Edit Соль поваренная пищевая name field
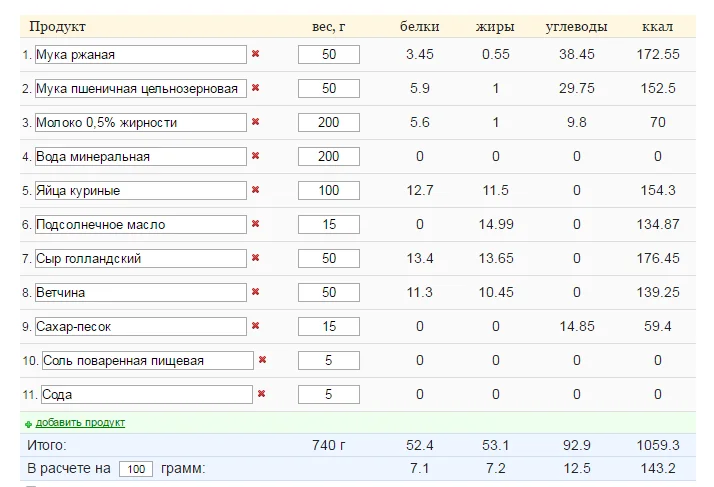 [148, 361]
